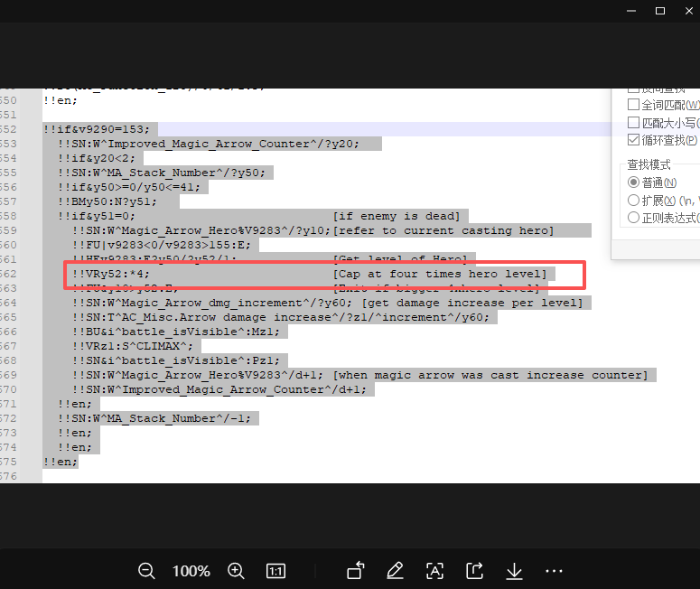Select the 普通 search mode radio button
Viewport: 700px width, 589px height.
[633, 182]
